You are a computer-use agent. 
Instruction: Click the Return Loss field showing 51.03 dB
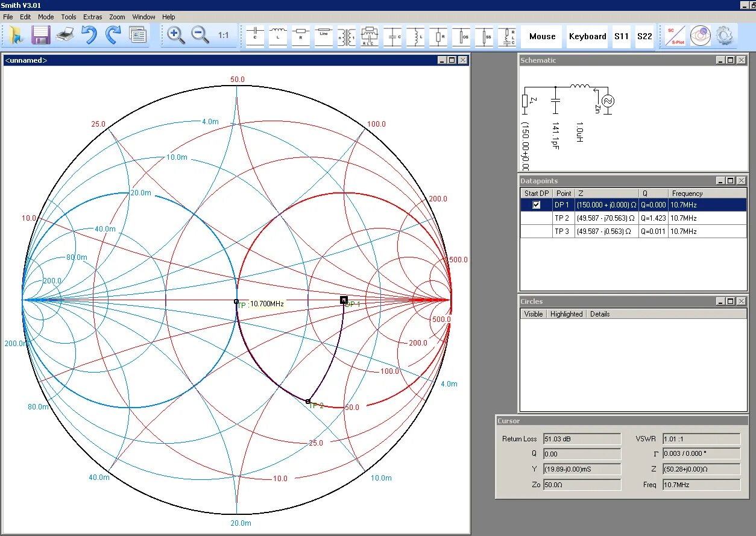tap(582, 439)
